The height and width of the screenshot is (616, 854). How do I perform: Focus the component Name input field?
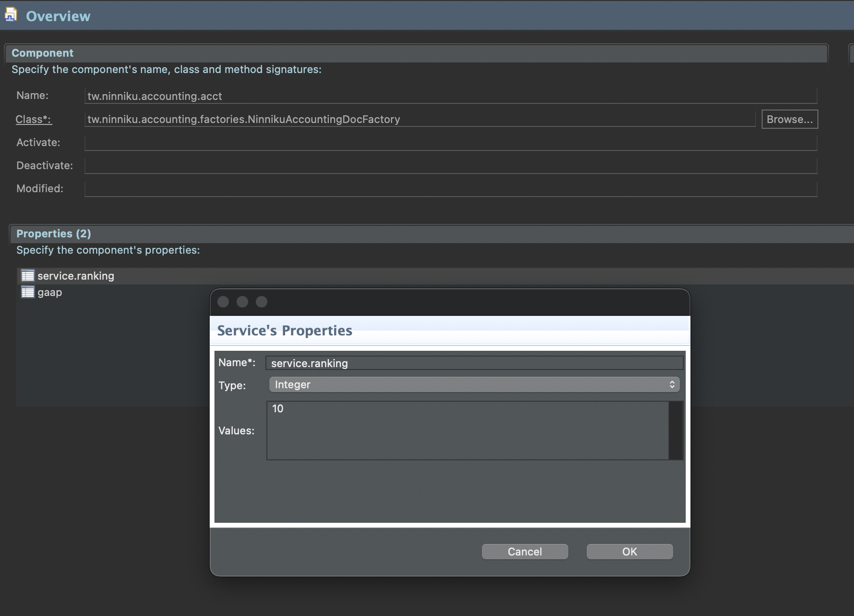tap(450, 96)
